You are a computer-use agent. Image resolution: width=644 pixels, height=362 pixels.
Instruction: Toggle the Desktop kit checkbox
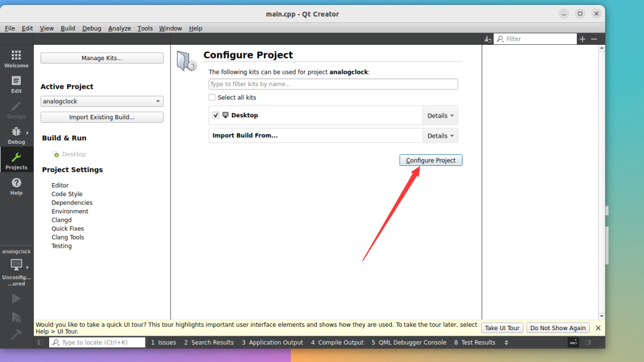(x=216, y=115)
